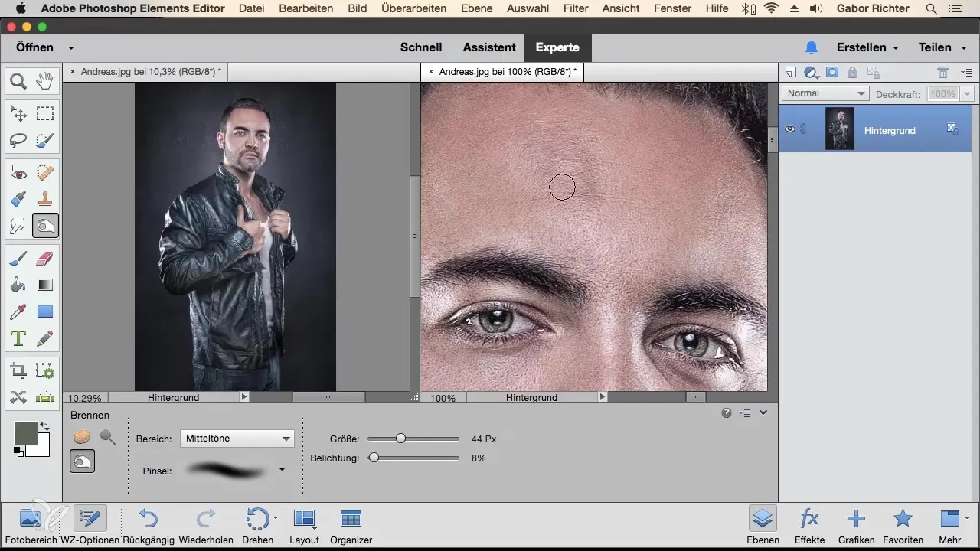The image size is (980, 551).
Task: Select the Quick Selection tool
Action: (x=45, y=140)
